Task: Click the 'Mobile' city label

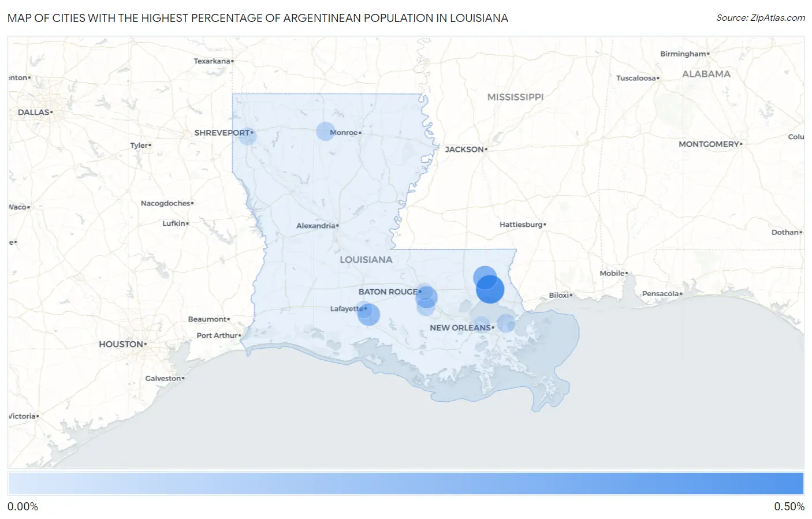Action: (612, 273)
